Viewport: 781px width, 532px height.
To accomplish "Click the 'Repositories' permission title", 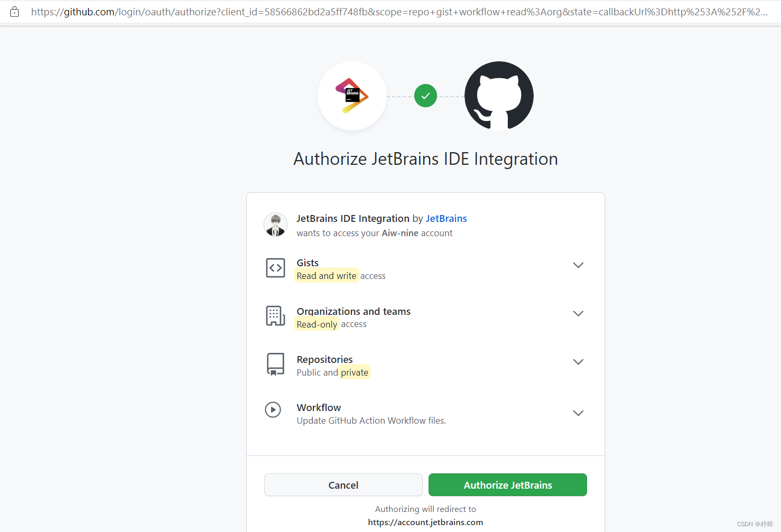I will tap(324, 359).
